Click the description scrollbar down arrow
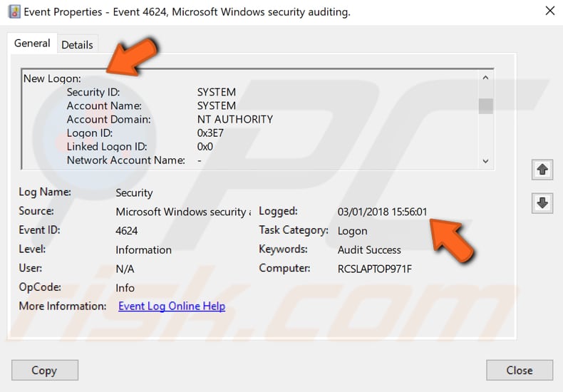563x392 pixels. pos(485,161)
